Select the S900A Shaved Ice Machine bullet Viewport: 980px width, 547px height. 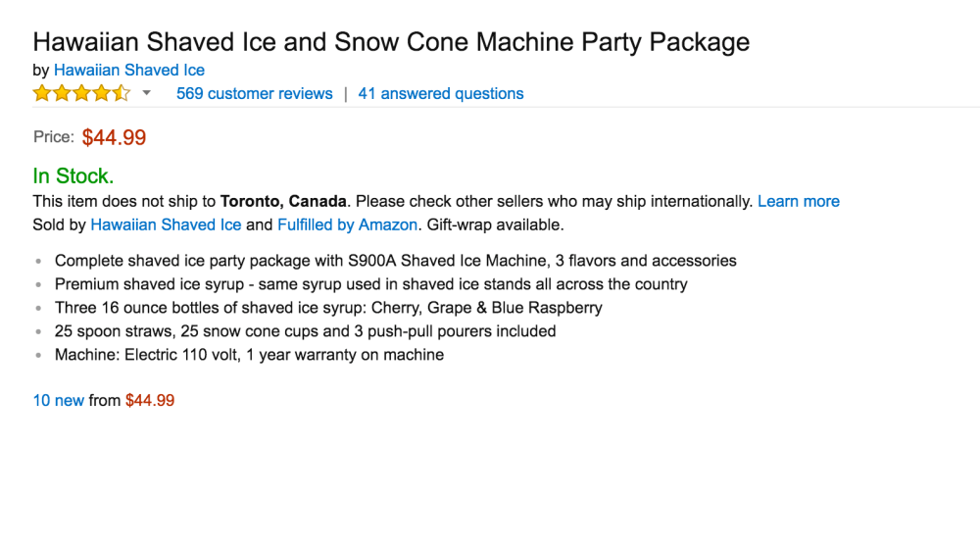click(395, 261)
